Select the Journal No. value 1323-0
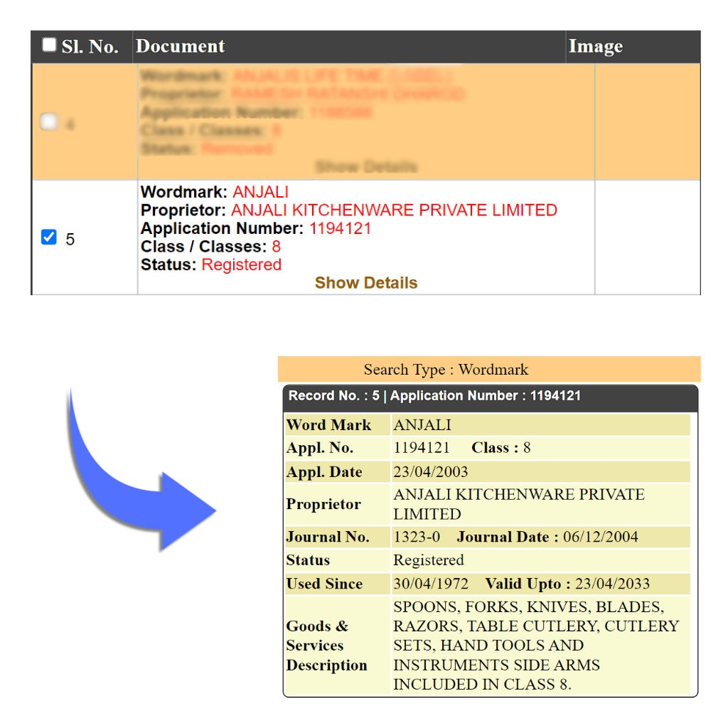 click(x=417, y=537)
